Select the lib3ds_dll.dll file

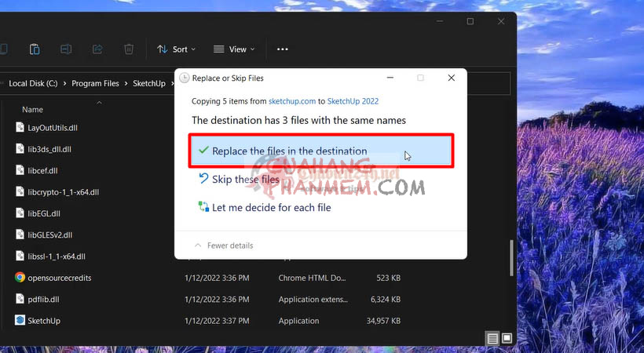click(x=49, y=149)
